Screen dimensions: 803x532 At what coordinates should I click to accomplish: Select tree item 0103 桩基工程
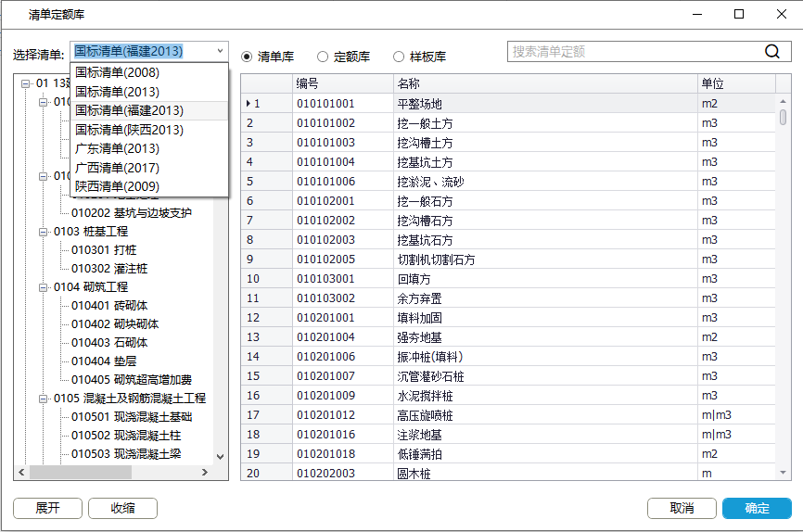coord(91,232)
